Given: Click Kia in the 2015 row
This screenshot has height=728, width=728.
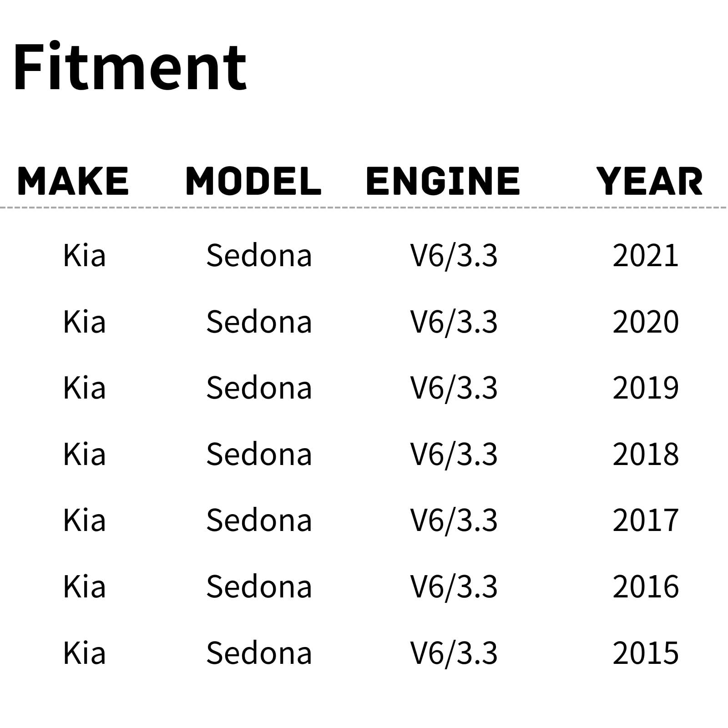Looking at the screenshot, I should coord(85,653).
